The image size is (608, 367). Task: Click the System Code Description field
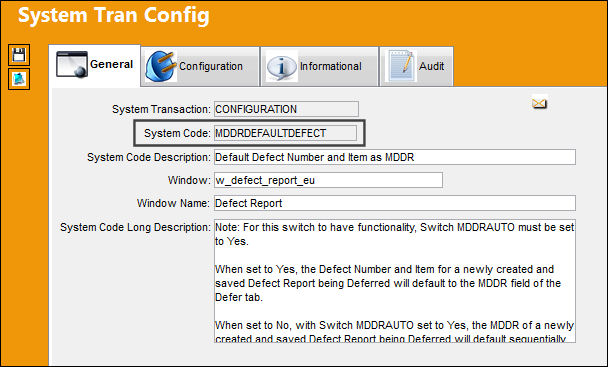(x=395, y=157)
